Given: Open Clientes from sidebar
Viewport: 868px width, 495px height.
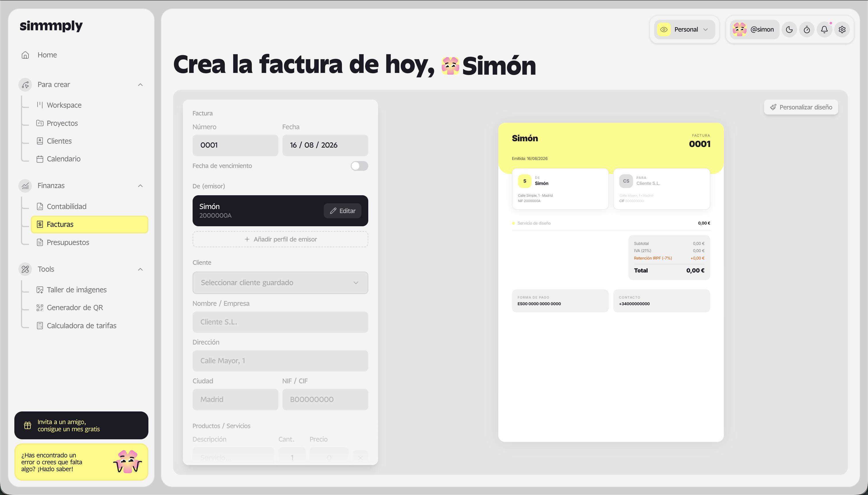Looking at the screenshot, I should pos(59,141).
